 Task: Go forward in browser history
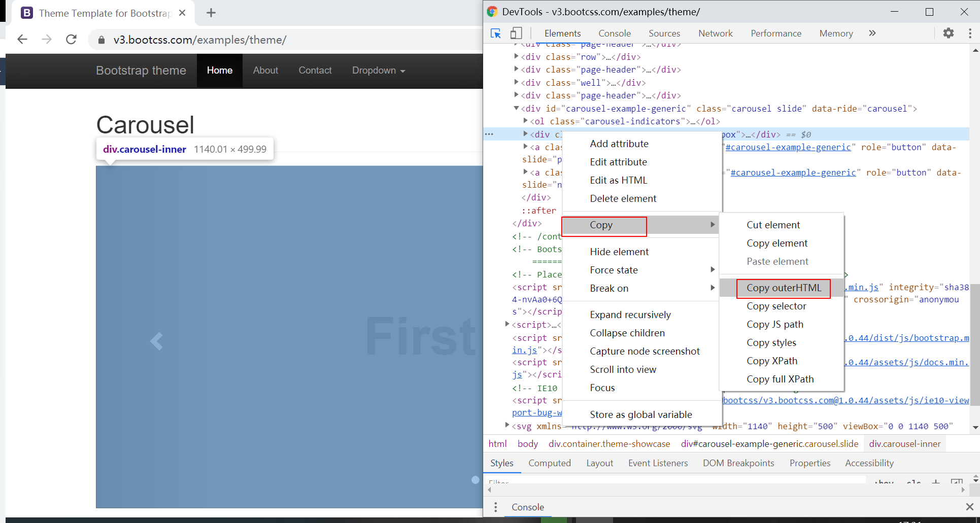pyautogui.click(x=47, y=40)
